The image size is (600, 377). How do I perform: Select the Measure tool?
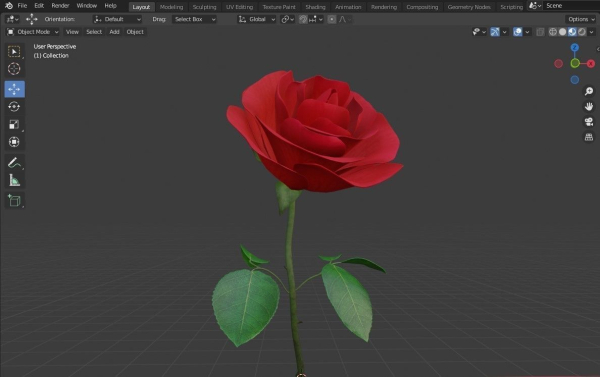coord(14,181)
